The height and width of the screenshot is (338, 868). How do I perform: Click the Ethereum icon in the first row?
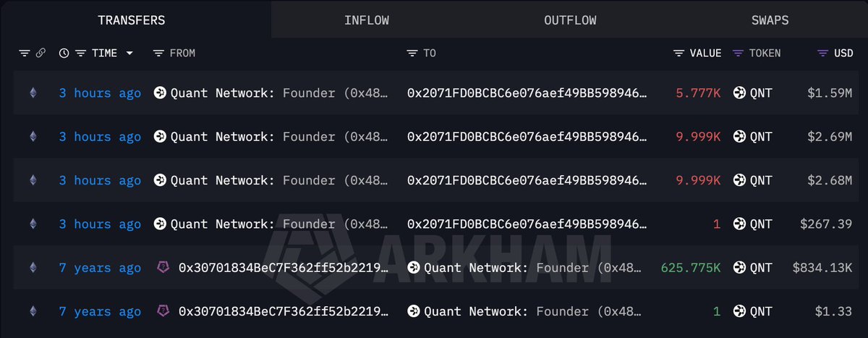click(x=33, y=93)
